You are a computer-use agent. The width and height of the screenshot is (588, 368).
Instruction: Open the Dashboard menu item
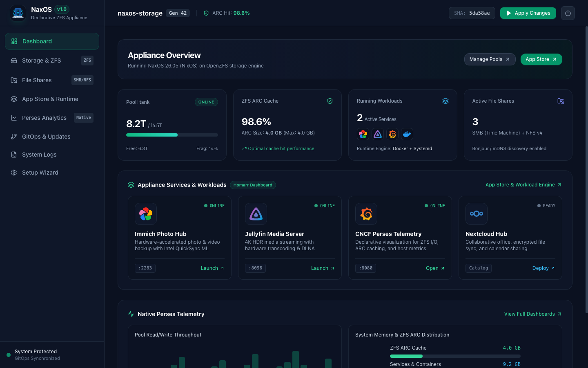click(x=52, y=41)
